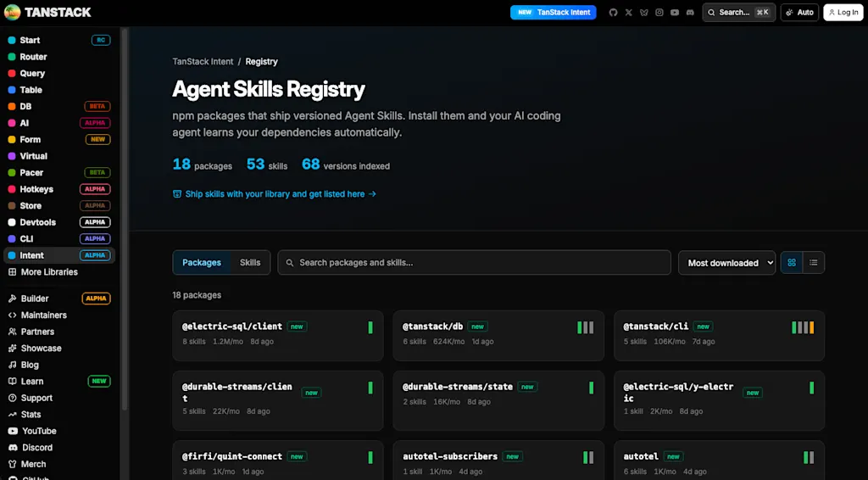The height and width of the screenshot is (480, 868).
Task: Open the YouTube icon in top bar
Action: click(674, 12)
